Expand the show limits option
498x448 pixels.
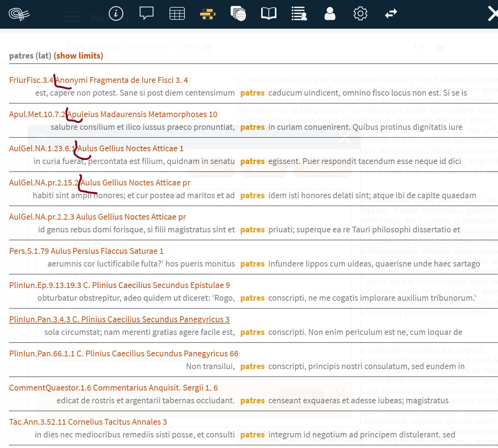pos(79,56)
